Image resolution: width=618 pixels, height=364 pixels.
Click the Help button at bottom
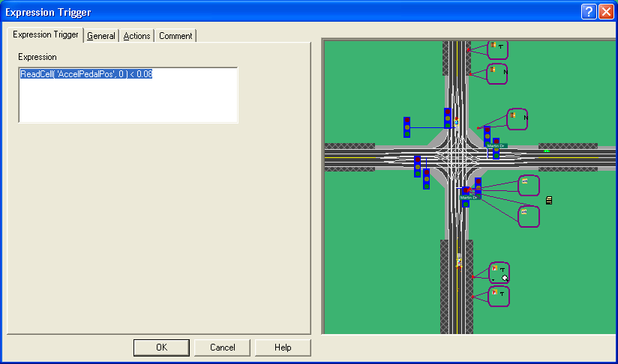click(282, 348)
